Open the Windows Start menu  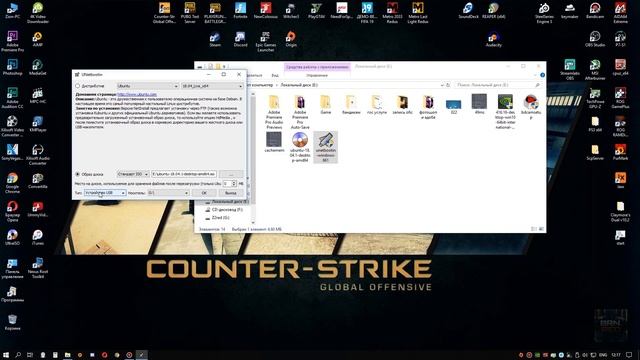[6, 355]
